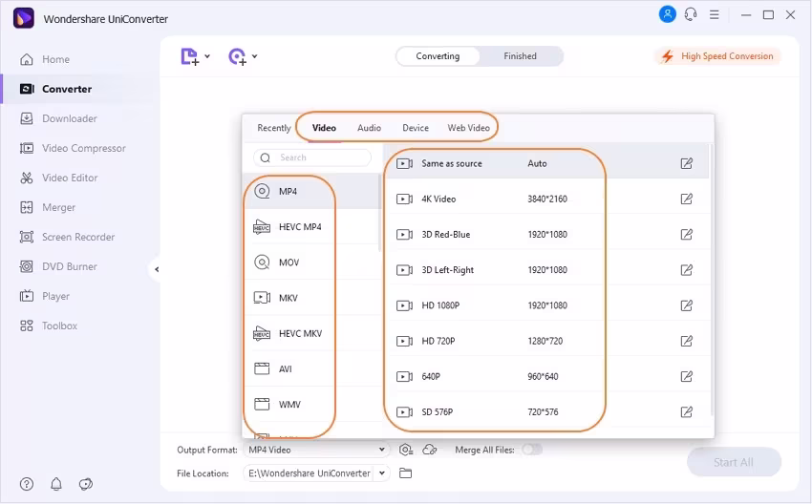Screen dimensions: 812x504
Task: Click the format Search field
Action: [x=312, y=157]
